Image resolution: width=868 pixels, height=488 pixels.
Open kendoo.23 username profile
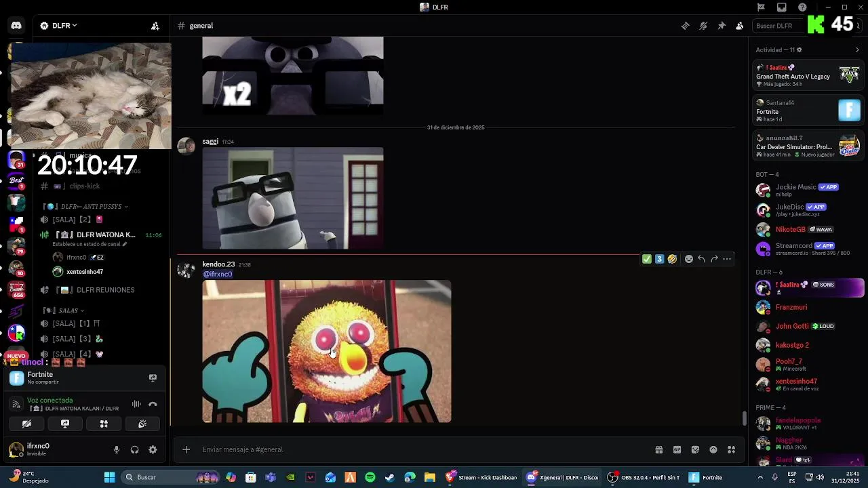218,264
